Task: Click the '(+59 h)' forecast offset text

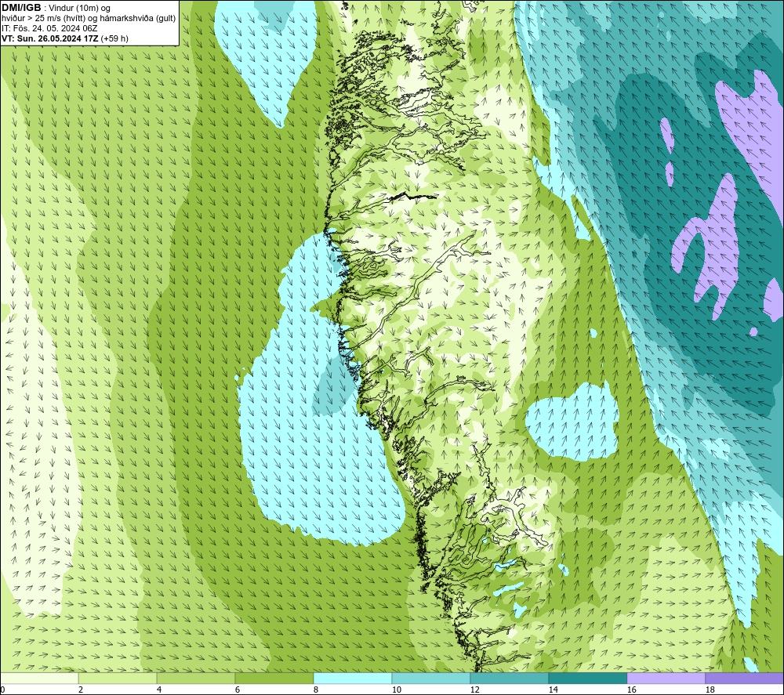Action: point(114,38)
